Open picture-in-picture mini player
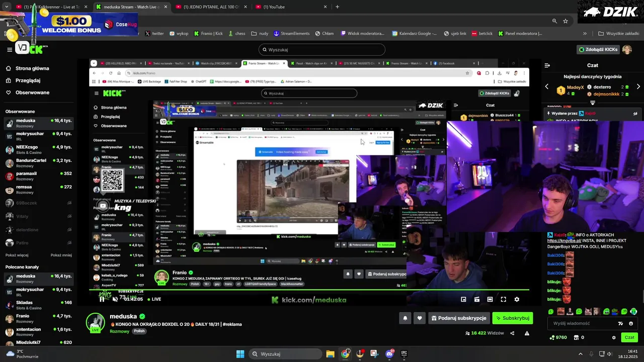Image resolution: width=644 pixels, height=362 pixels. 463,299
